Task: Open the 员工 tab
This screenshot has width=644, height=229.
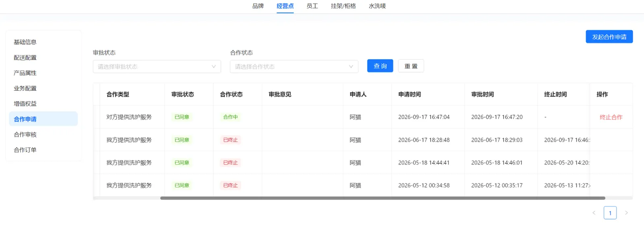Action: pos(312,6)
